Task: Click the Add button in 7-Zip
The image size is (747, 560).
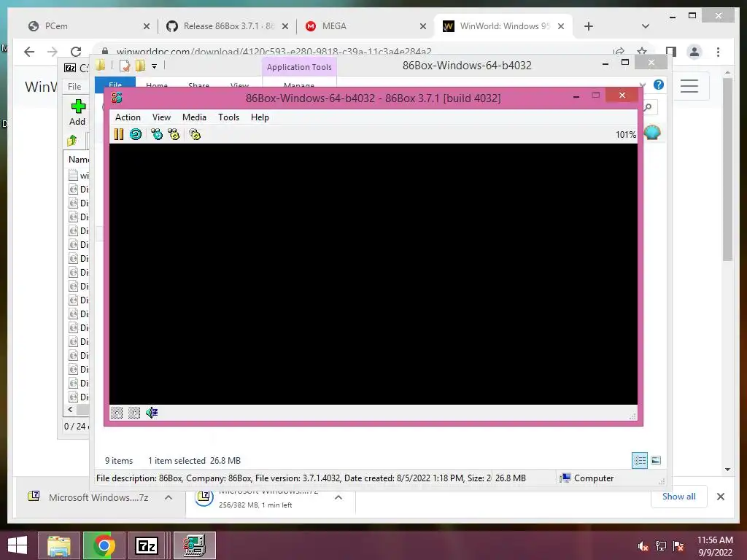Action: click(x=77, y=112)
